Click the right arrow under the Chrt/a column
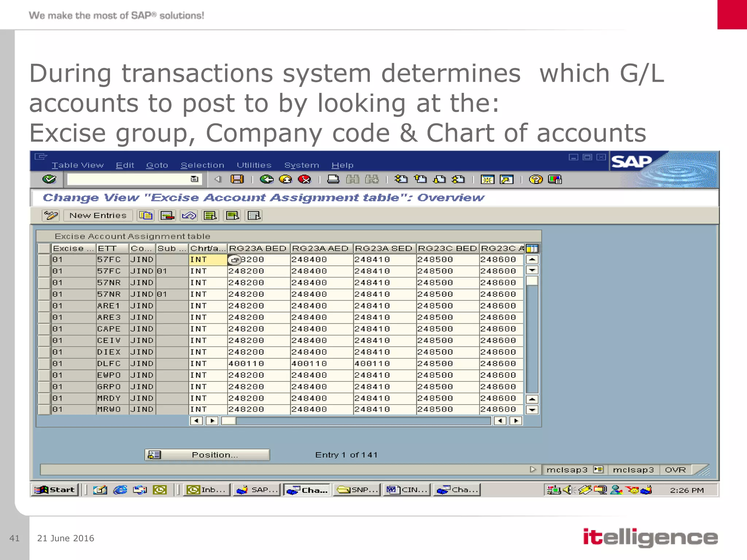747x560 pixels. click(x=212, y=421)
